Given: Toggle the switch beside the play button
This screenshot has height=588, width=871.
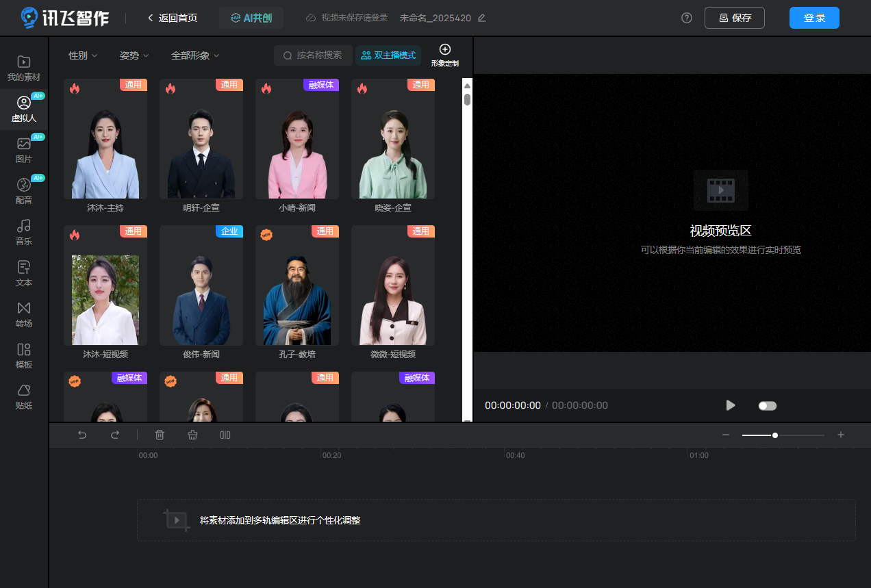Looking at the screenshot, I should [x=767, y=405].
